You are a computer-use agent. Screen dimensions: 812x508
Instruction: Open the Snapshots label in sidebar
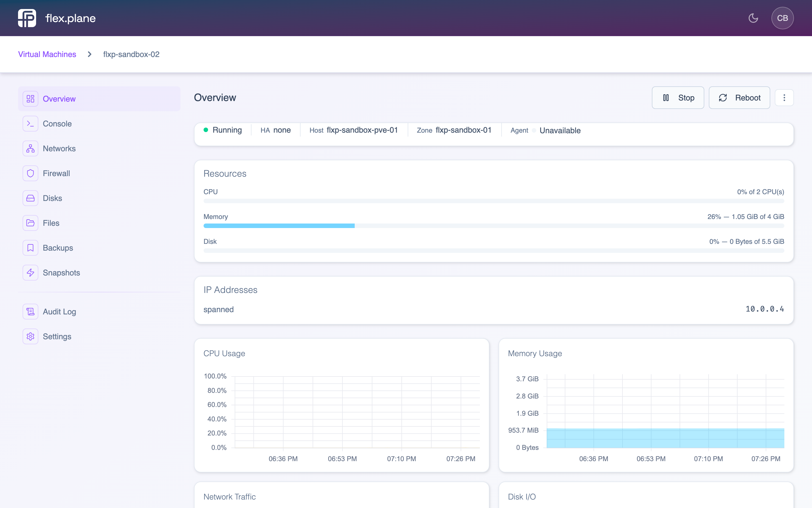click(61, 273)
